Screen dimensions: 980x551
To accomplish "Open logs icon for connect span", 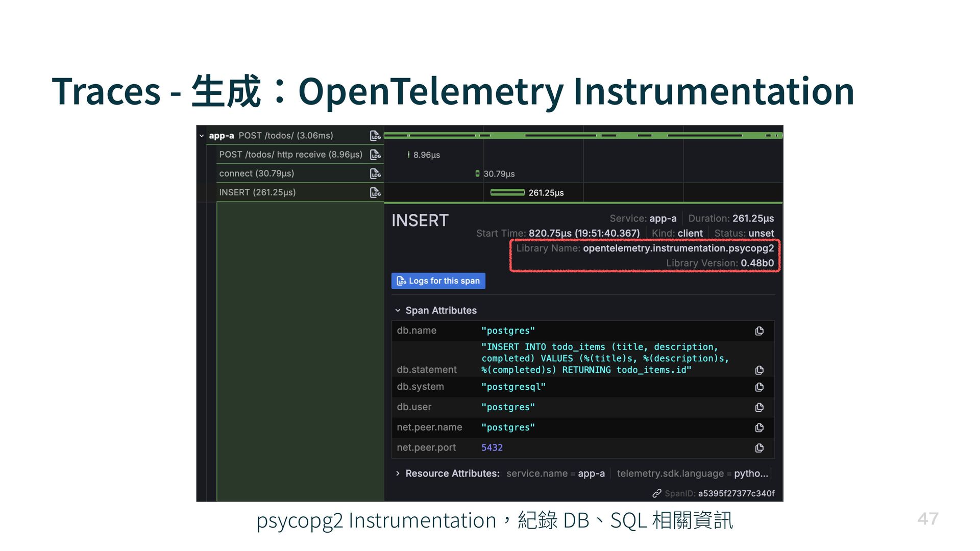I will (x=376, y=173).
